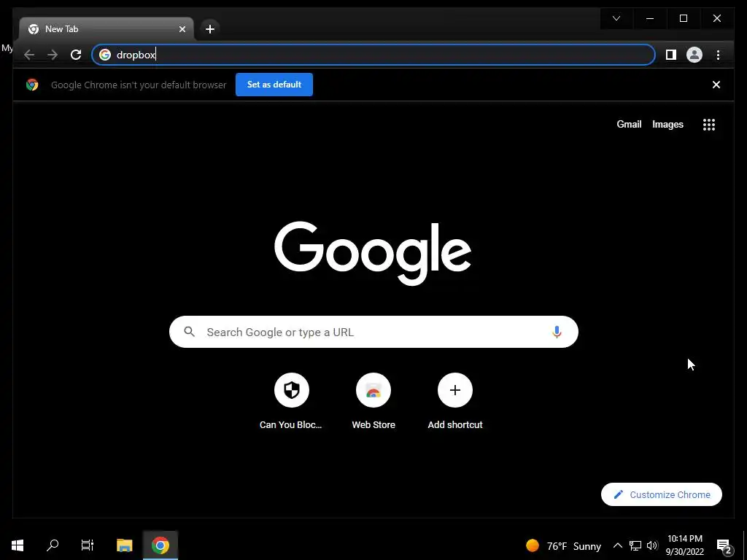The width and height of the screenshot is (747, 560).
Task: Click the address bar containing dropbox
Action: (x=373, y=55)
